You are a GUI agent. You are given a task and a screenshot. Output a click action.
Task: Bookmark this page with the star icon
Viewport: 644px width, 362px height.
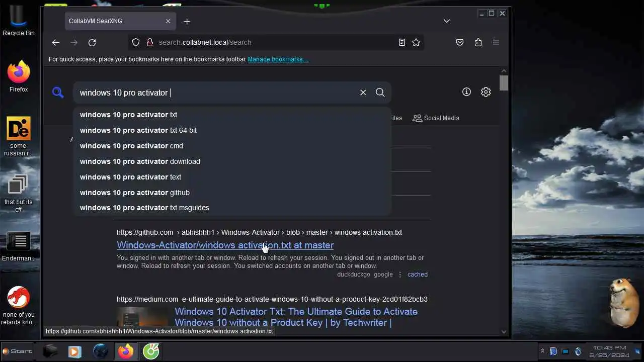(416, 43)
